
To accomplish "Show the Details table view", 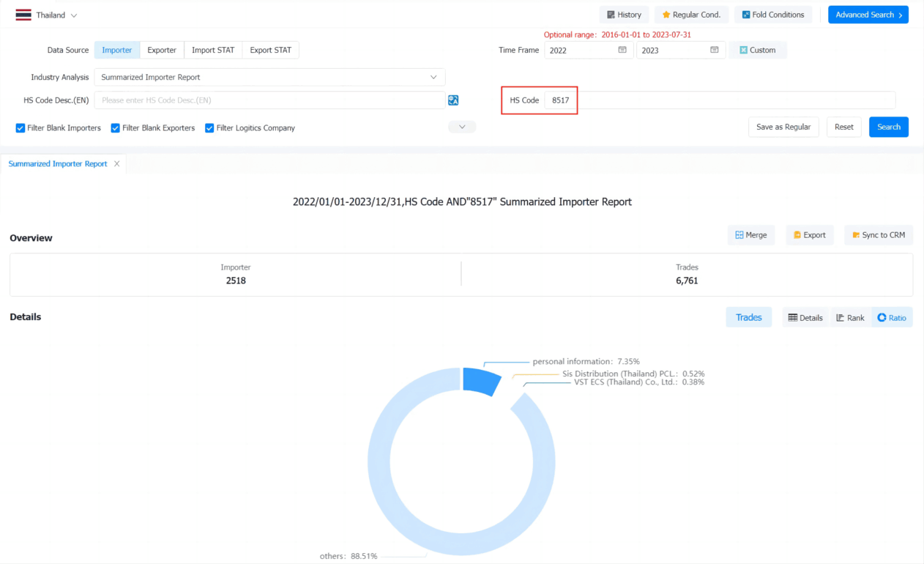I will point(805,318).
